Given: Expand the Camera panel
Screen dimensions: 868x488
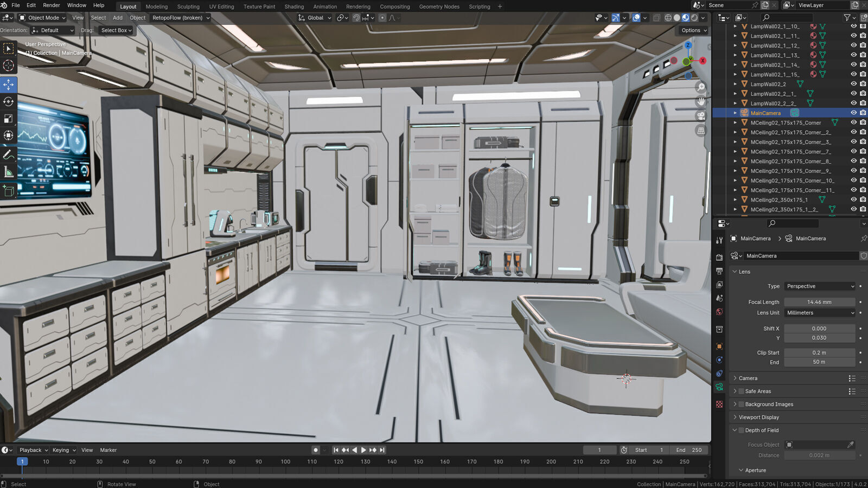Looking at the screenshot, I should coord(735,378).
